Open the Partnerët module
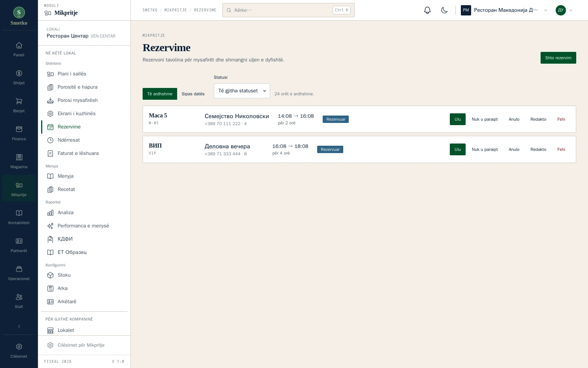588x368 pixels. coord(19,245)
